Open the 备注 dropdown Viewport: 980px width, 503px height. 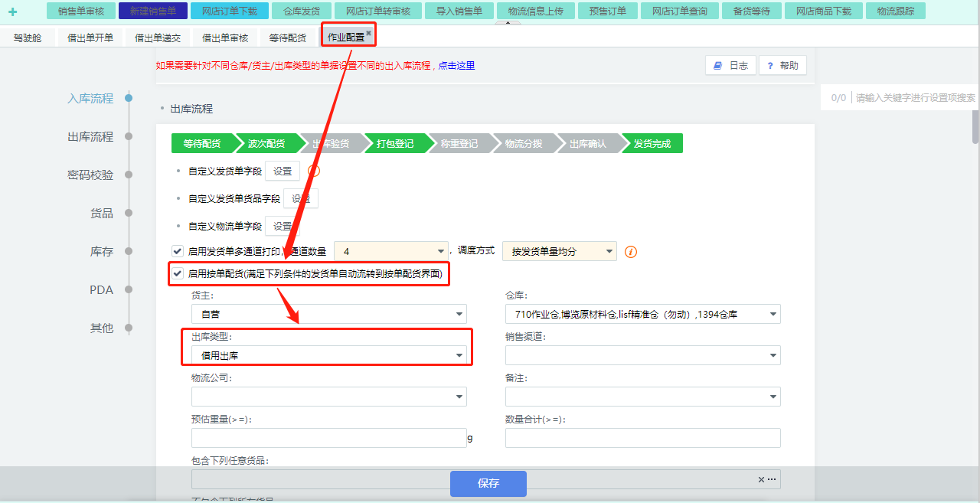[x=643, y=397]
